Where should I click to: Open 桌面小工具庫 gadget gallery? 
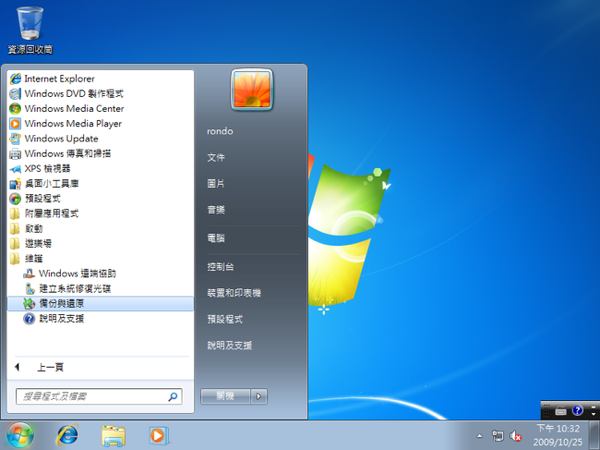100,184
